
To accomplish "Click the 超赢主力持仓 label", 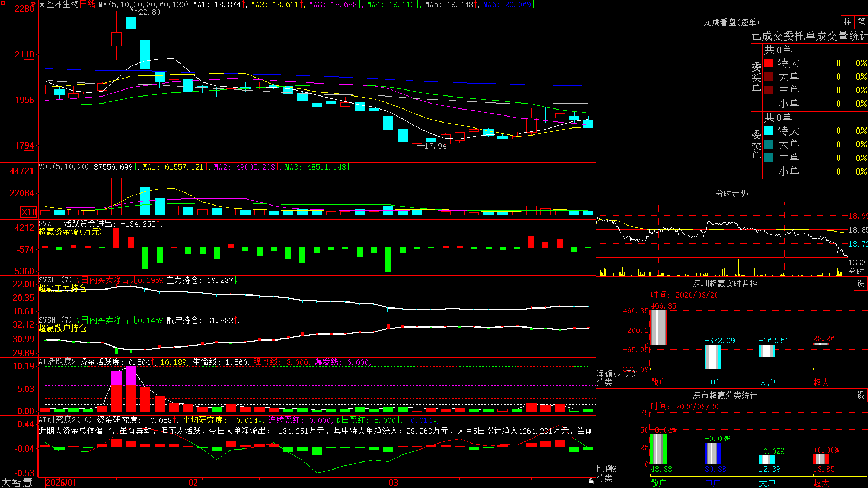I will click(62, 288).
